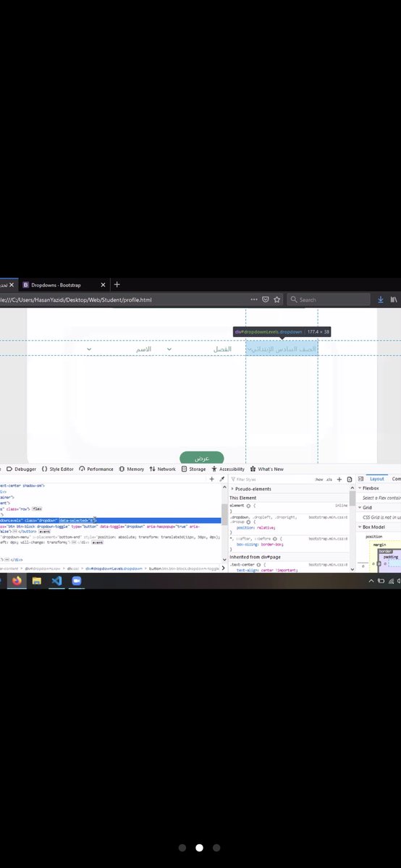Switch to the Debugger devtools tab
Screen dimensions: 401x868
20,469
